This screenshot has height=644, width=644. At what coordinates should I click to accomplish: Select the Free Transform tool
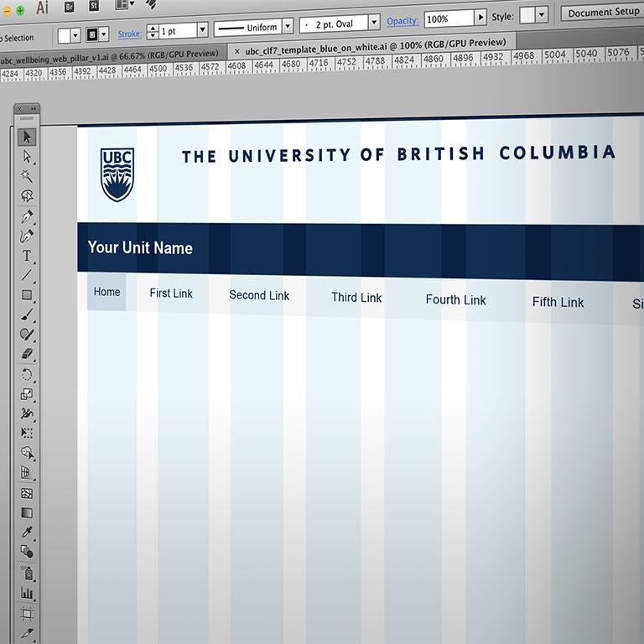click(x=27, y=433)
